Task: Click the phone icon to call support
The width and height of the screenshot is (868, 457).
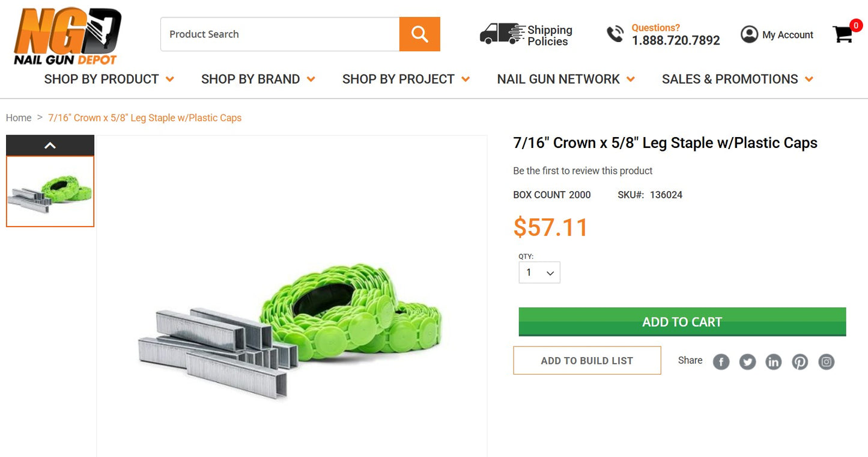Action: click(x=615, y=34)
